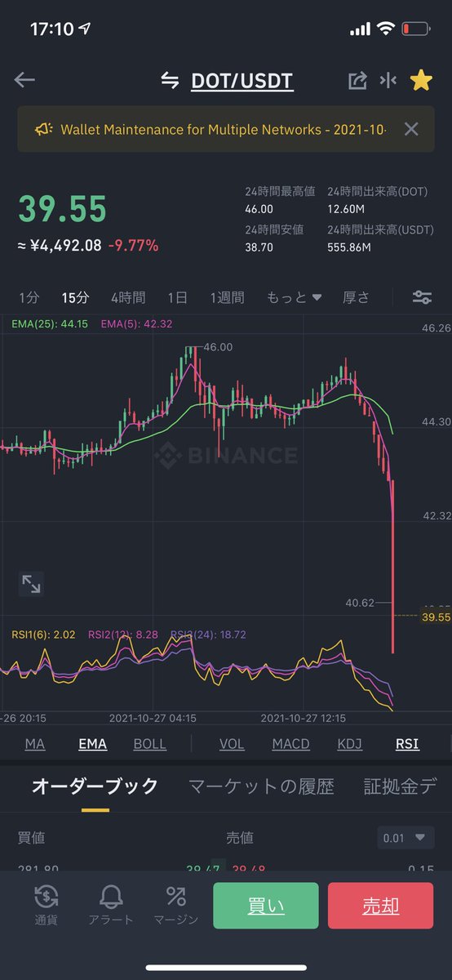Tap the 46.00 high marker on chart
This screenshot has width=452, height=980.
pos(218,346)
